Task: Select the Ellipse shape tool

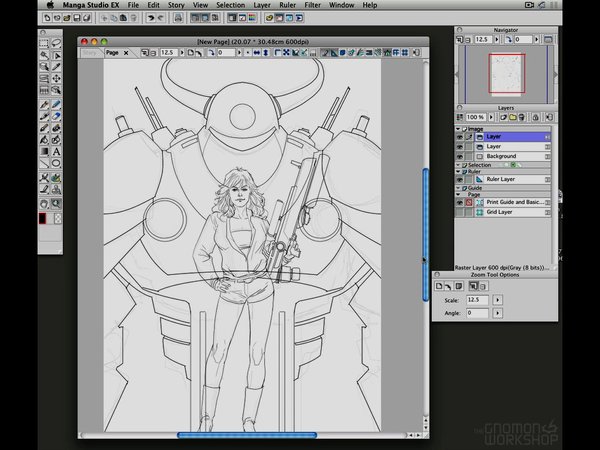Action: tap(56, 163)
